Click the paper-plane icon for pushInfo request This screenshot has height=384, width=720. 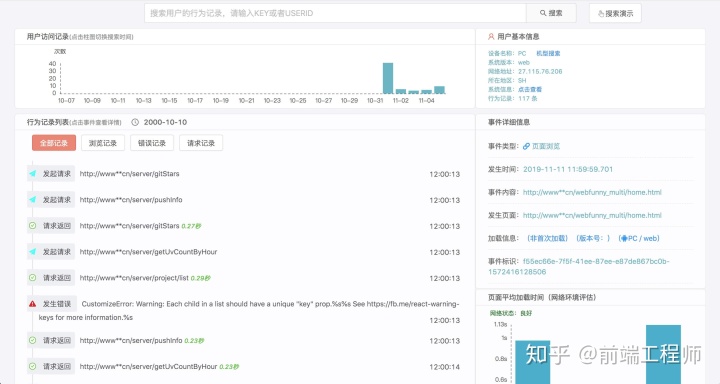(33, 200)
